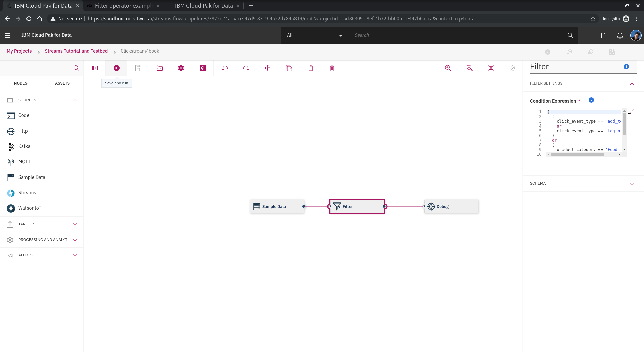Screen dimensions: 644x352
Task: Click the expression editor horizontal scrollbar
Action: coord(577,155)
